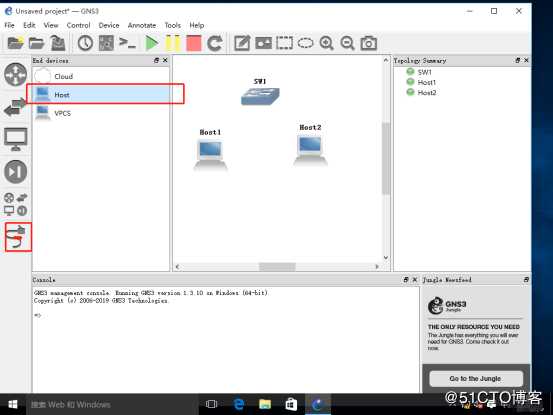Open the Edit menu
Screen dimensions: 553x415
click(29, 25)
